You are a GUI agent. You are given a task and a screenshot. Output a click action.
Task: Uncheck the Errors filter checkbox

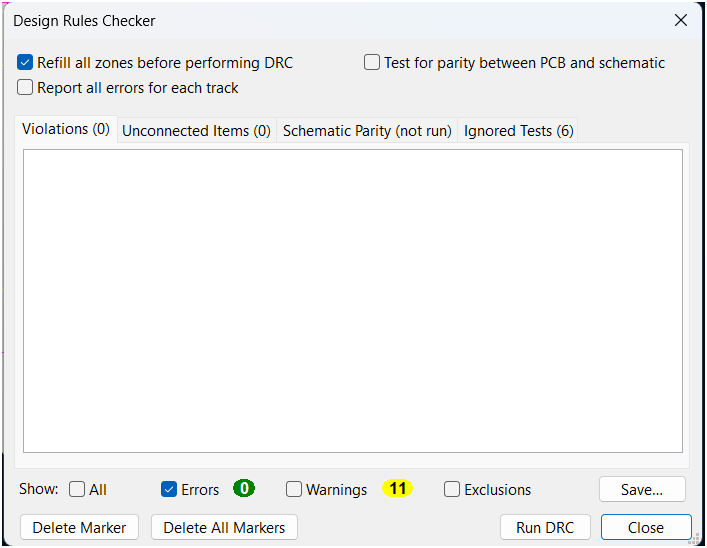point(169,489)
